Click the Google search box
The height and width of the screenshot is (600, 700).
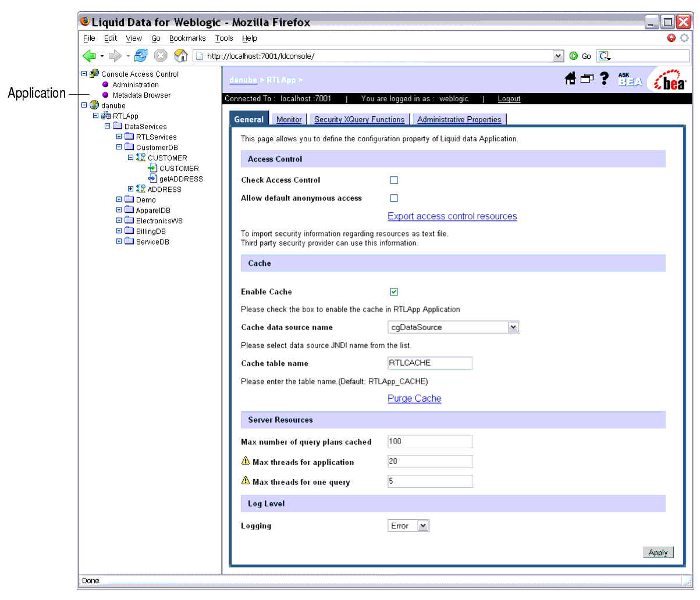click(643, 56)
